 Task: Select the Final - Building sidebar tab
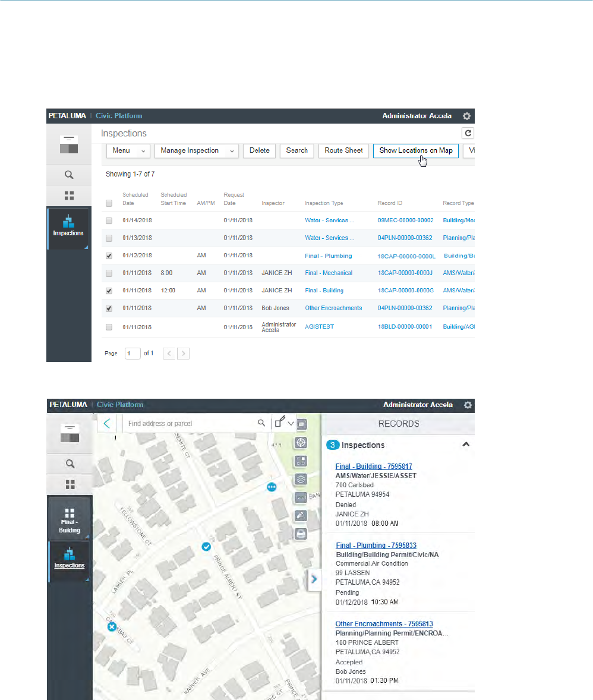pyautogui.click(x=70, y=518)
